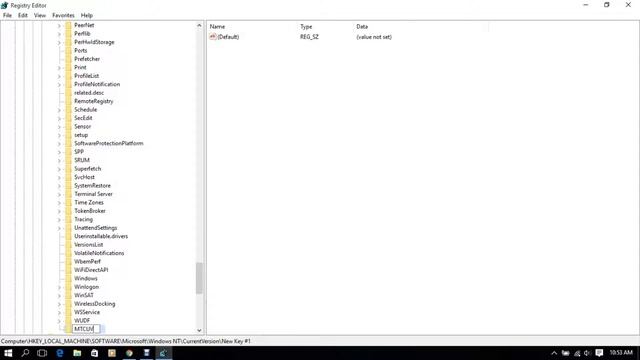Click the Perflib folder icon

coord(68,33)
